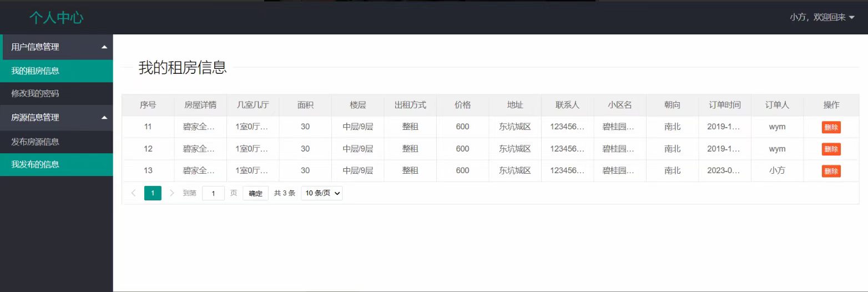Click the 操作 column header
868x292 pixels.
pyautogui.click(x=831, y=105)
